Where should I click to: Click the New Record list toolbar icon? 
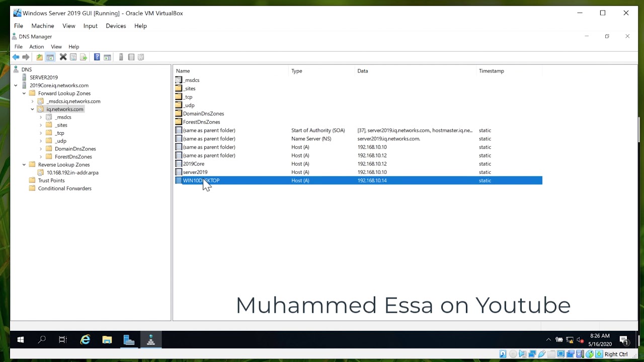click(131, 57)
